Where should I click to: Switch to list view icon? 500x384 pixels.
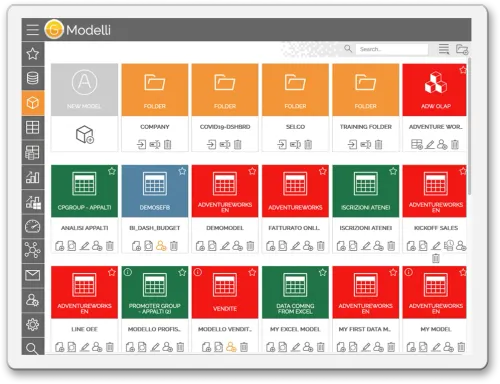pos(444,49)
